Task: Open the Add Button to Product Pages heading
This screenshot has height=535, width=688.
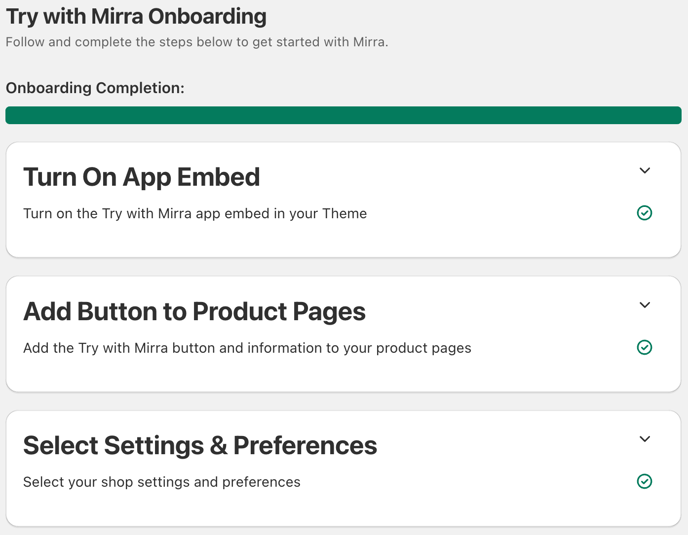Action: (194, 311)
